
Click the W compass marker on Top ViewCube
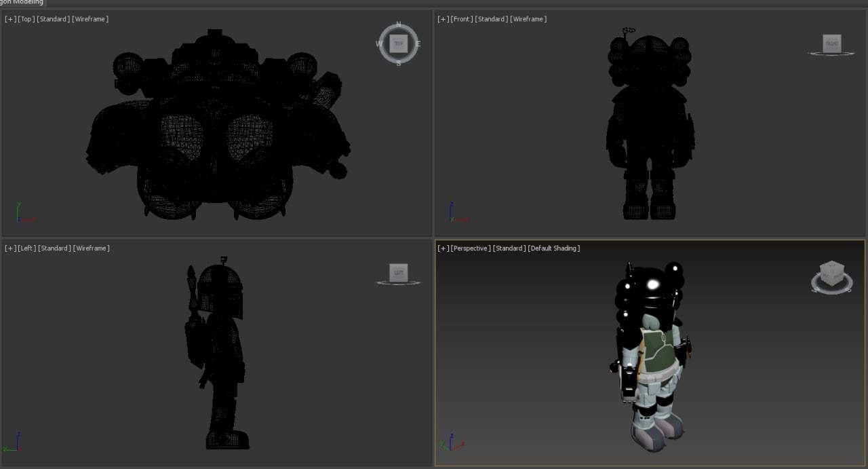379,44
